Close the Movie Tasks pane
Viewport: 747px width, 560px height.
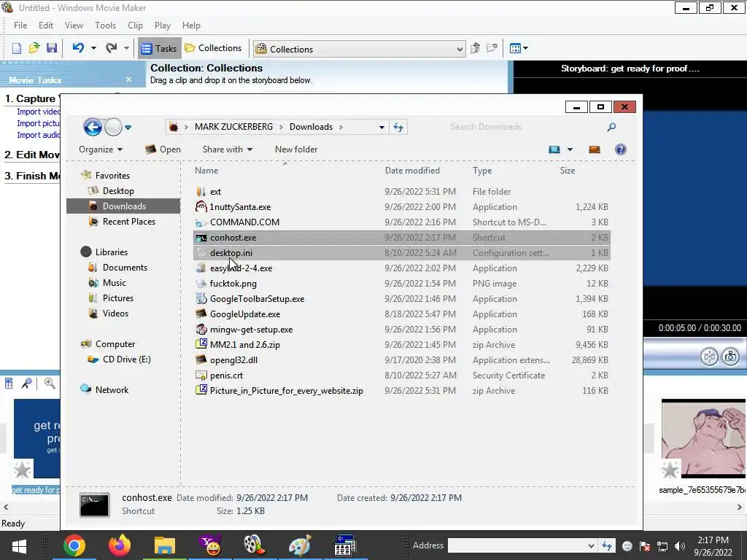point(128,79)
